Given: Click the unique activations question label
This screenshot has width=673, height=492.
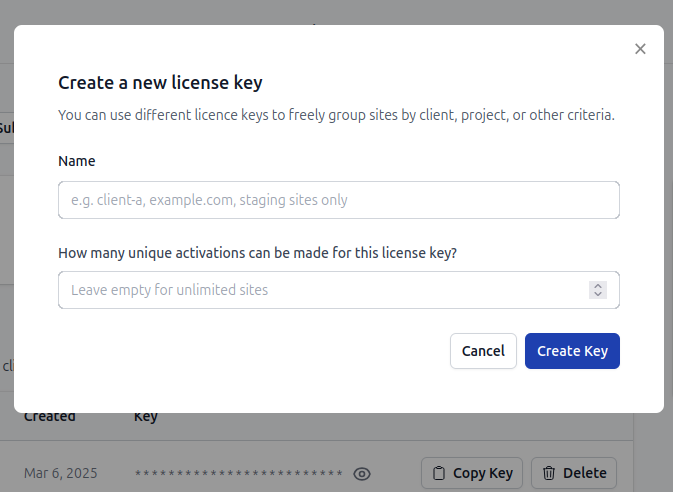Looking at the screenshot, I should click(258, 253).
